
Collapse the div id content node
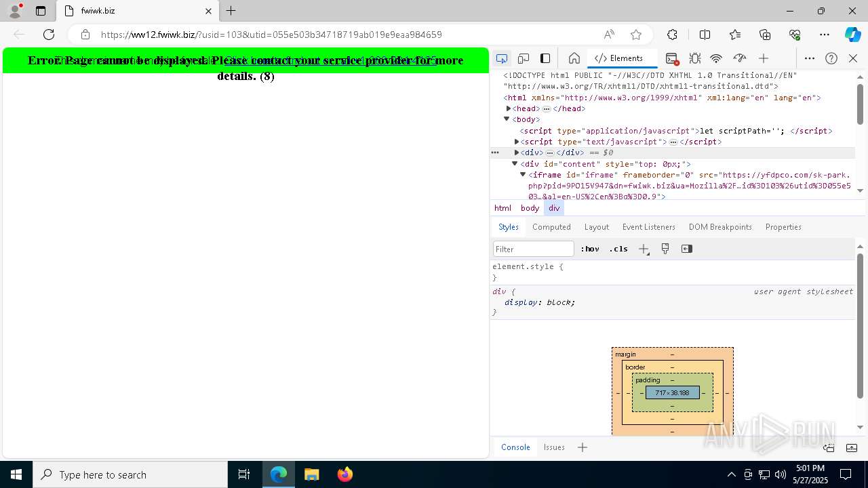pos(515,164)
